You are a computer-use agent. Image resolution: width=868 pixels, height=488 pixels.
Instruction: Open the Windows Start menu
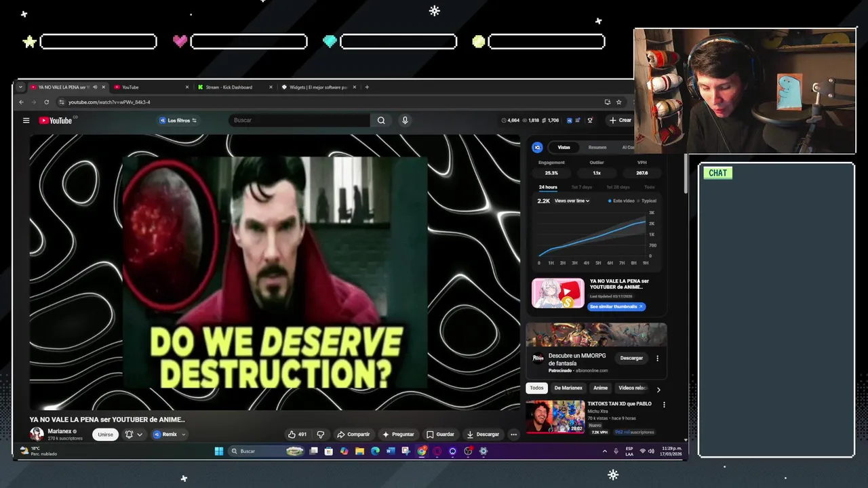click(219, 451)
